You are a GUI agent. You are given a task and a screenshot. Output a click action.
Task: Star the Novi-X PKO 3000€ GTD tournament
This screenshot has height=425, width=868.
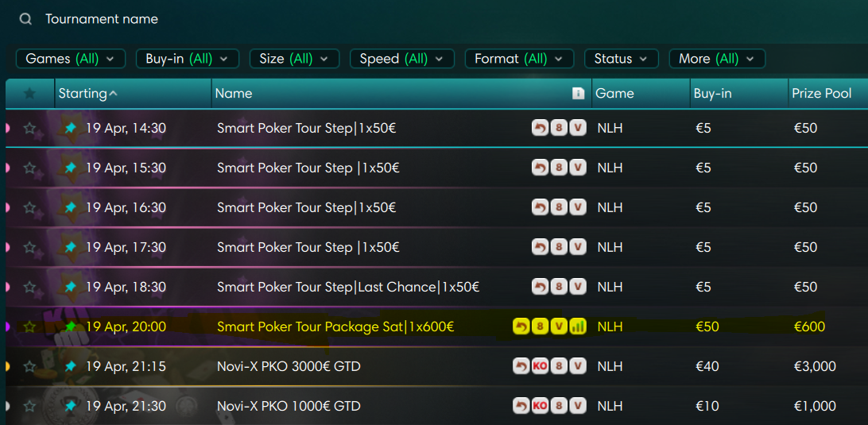click(x=29, y=366)
